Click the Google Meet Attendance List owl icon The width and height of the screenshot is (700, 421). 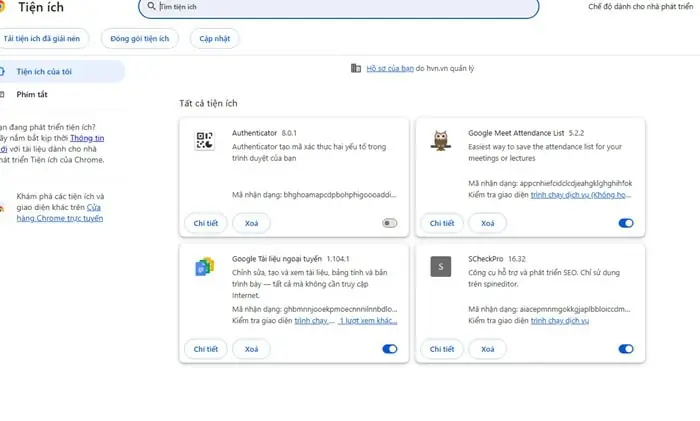tap(441, 140)
